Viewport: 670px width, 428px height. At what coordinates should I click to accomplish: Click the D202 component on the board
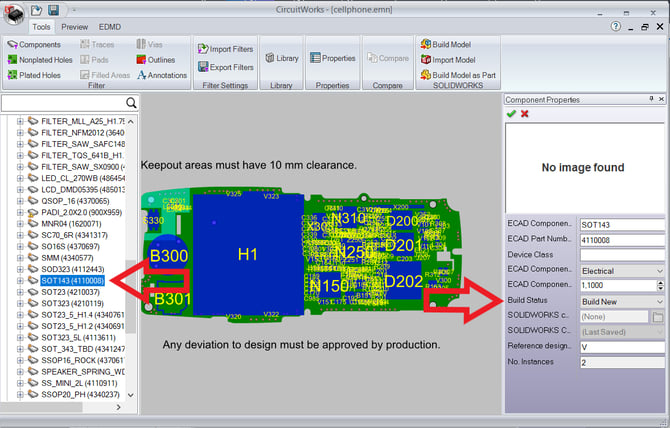click(x=404, y=281)
